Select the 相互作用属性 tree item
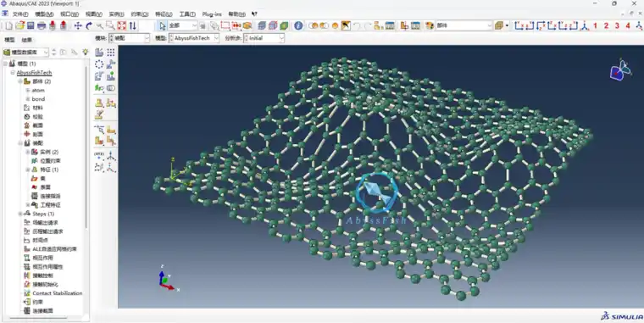Viewport: 644px width, 323px height. [x=47, y=267]
